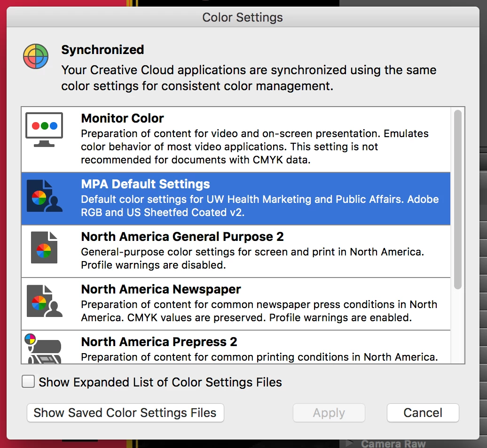This screenshot has height=448, width=487.
Task: Click the Creative Cloud synchronized message text
Action: coord(249,78)
